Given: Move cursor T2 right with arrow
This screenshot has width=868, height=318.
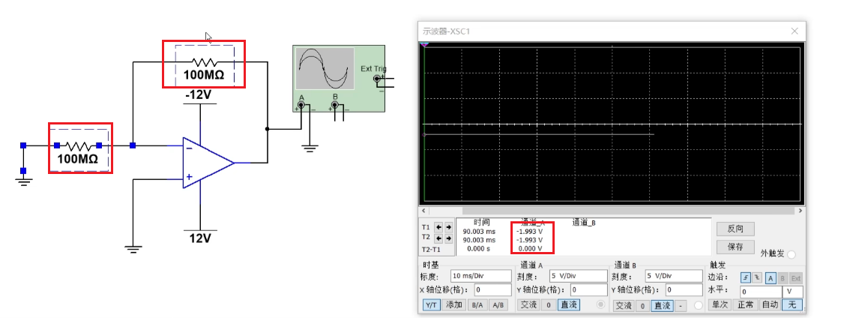Looking at the screenshot, I should (447, 238).
